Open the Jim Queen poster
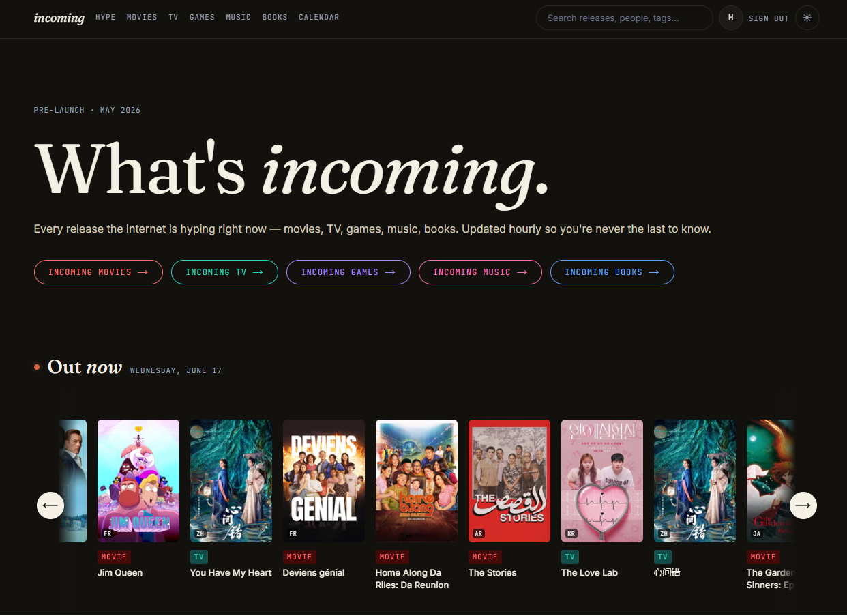The image size is (847, 616). tap(138, 481)
